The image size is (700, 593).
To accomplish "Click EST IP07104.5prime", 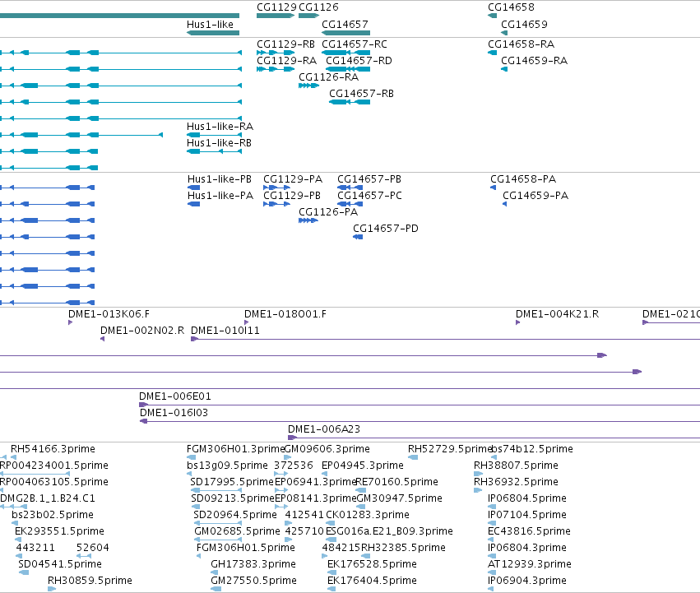I will click(x=527, y=515).
